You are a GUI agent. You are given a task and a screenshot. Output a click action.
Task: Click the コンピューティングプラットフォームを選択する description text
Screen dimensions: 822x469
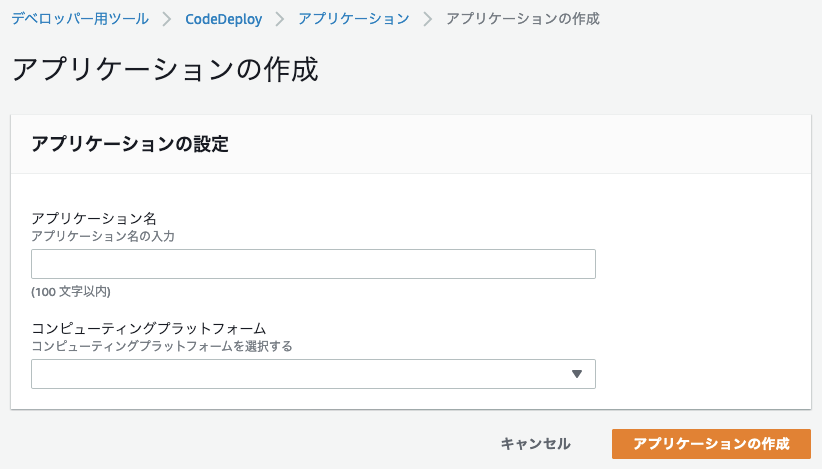[161, 346]
